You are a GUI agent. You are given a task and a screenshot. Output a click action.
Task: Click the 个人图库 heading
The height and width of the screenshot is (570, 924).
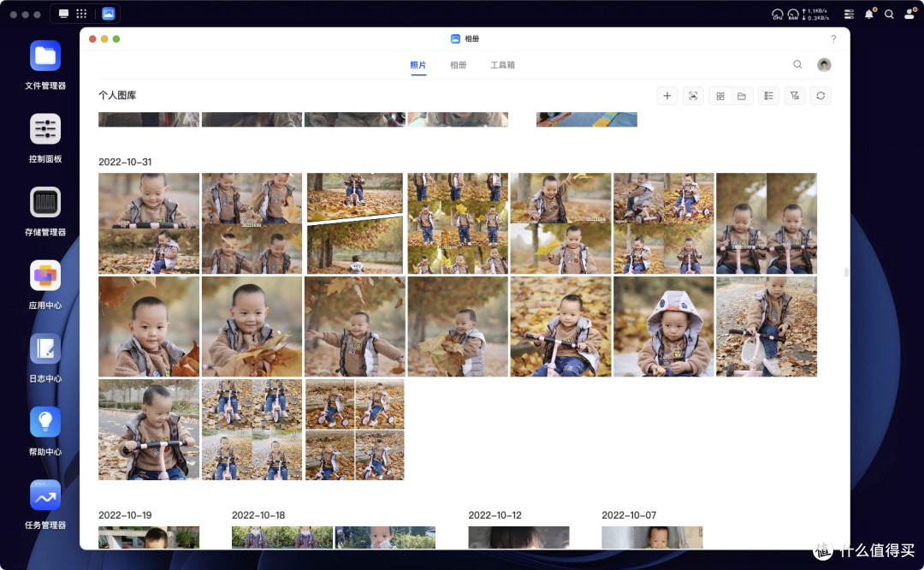point(117,96)
